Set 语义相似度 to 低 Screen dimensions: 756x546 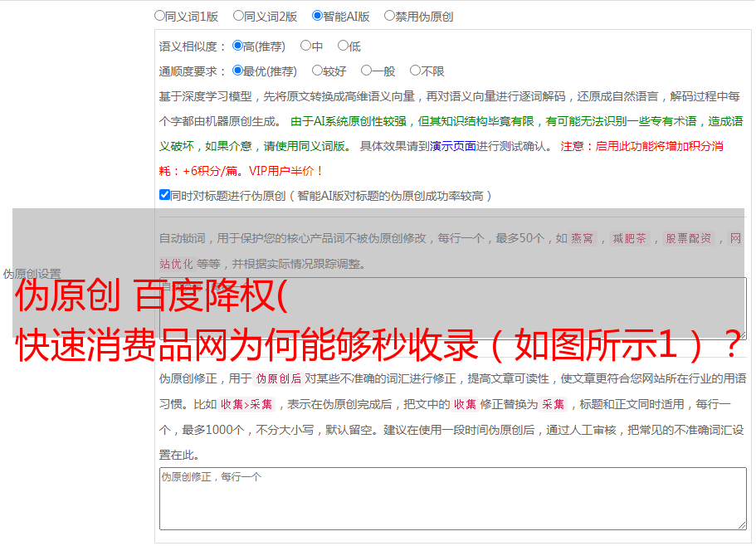(x=343, y=46)
